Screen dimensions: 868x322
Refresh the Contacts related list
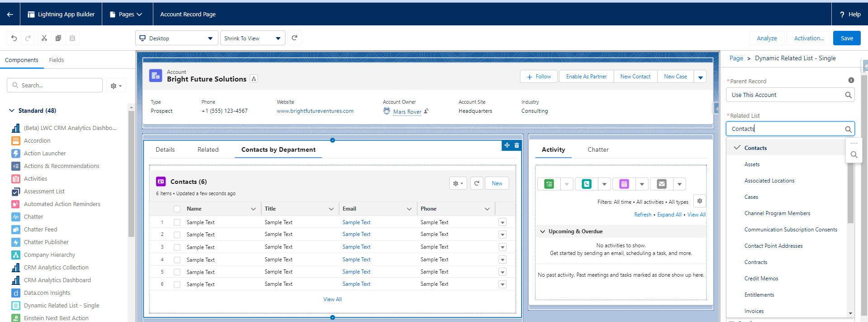tap(477, 183)
